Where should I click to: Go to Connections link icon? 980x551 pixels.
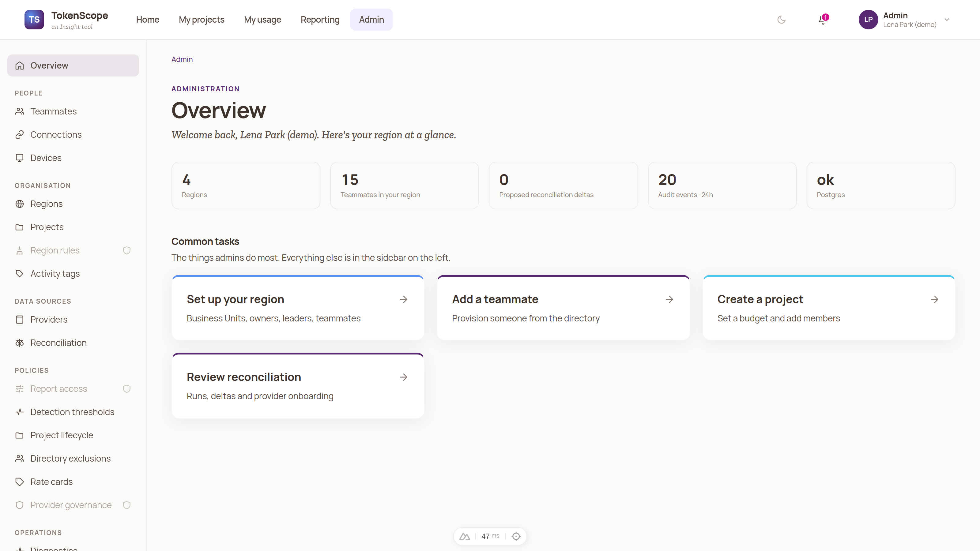tap(20, 135)
